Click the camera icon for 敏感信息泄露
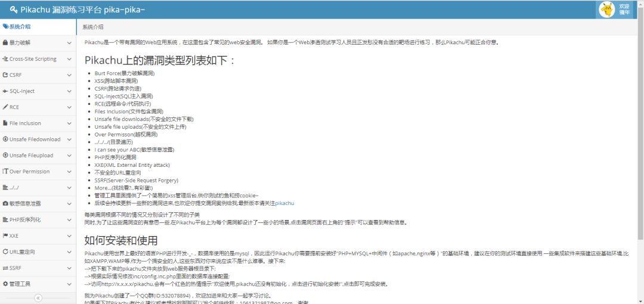This screenshot has width=644, height=304. [5, 203]
